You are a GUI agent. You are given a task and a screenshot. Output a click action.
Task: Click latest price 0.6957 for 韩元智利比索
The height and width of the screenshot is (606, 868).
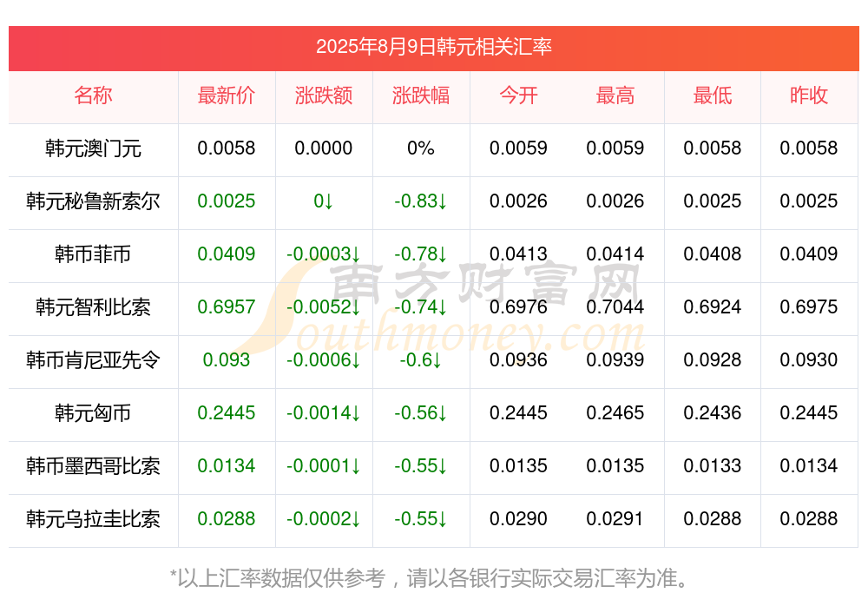coord(227,306)
